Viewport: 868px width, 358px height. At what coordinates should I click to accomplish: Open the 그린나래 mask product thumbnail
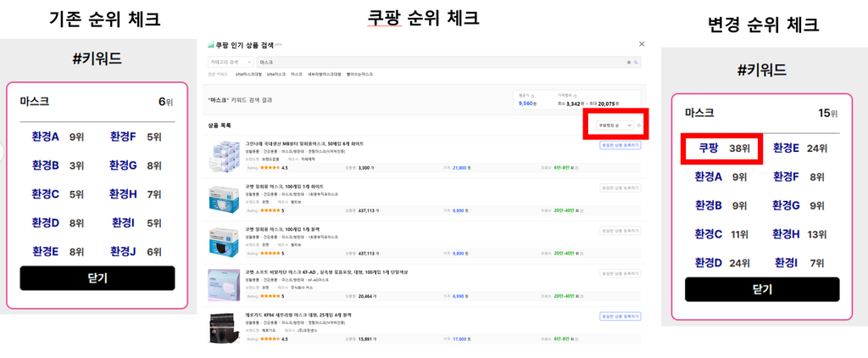click(x=224, y=156)
